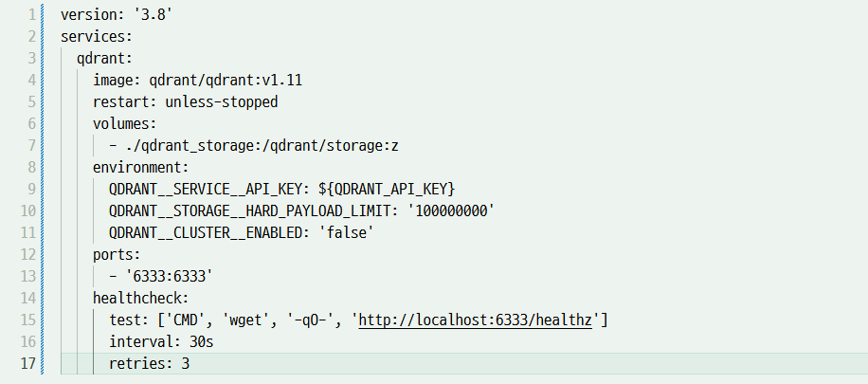Image resolution: width=868 pixels, height=384 pixels.
Task: Click line number 1 in gutter
Action: pyautogui.click(x=31, y=15)
